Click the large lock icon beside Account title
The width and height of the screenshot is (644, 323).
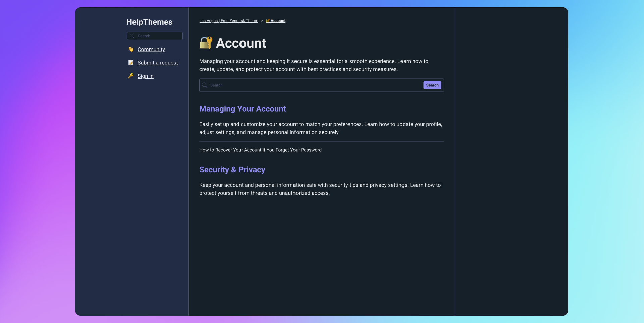[206, 43]
